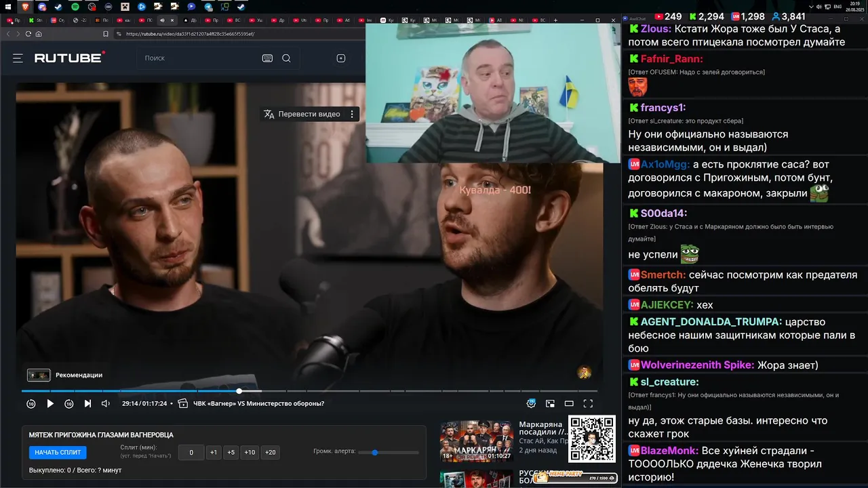Click the browser home icon

point(39,34)
